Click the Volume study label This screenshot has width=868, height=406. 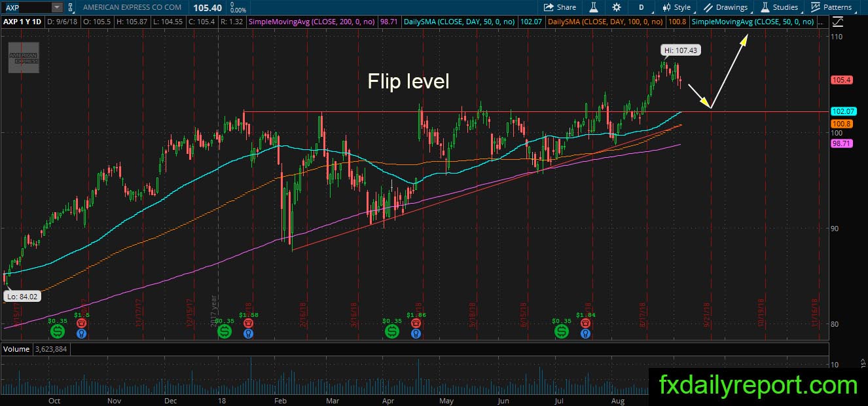16,349
